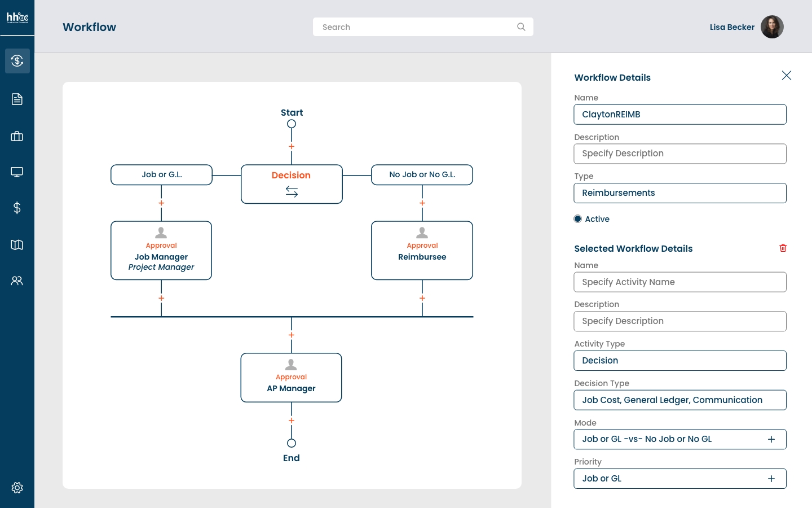812x508 pixels.
Task: Click the hh2 logo in the top corner
Action: (17, 17)
